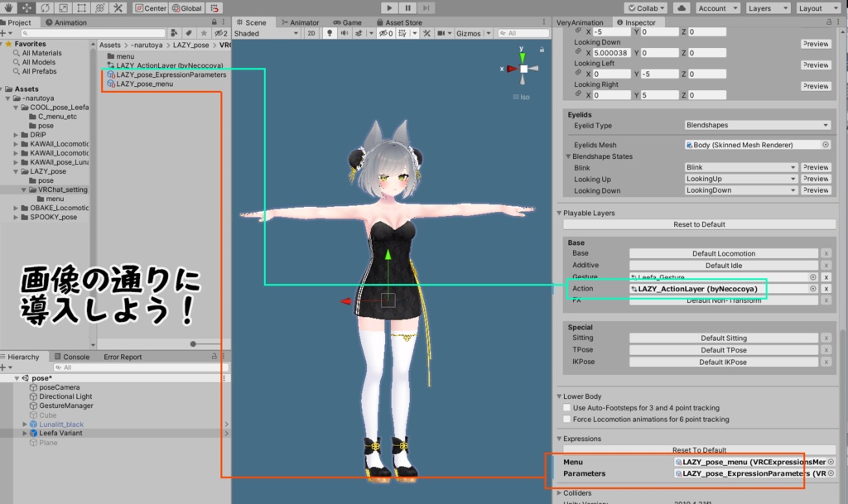Open object picker for Eyelids Mesh
Image resolution: width=848 pixels, height=504 pixels.
pos(826,145)
